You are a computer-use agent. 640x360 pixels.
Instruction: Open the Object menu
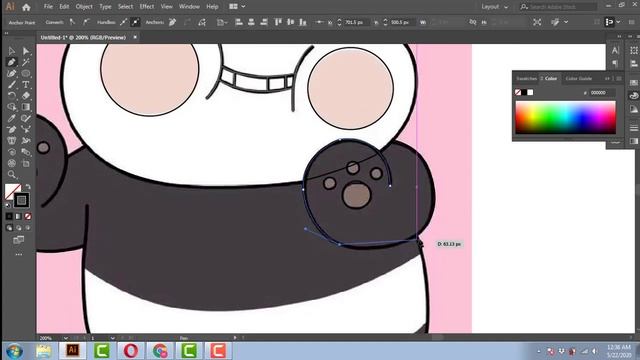[x=84, y=7]
